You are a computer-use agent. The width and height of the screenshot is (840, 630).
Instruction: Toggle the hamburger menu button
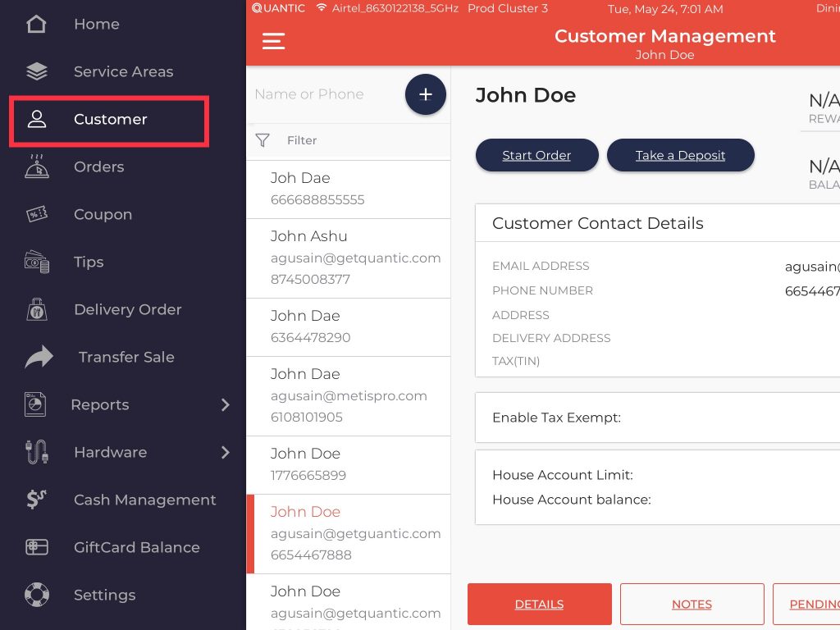(273, 41)
